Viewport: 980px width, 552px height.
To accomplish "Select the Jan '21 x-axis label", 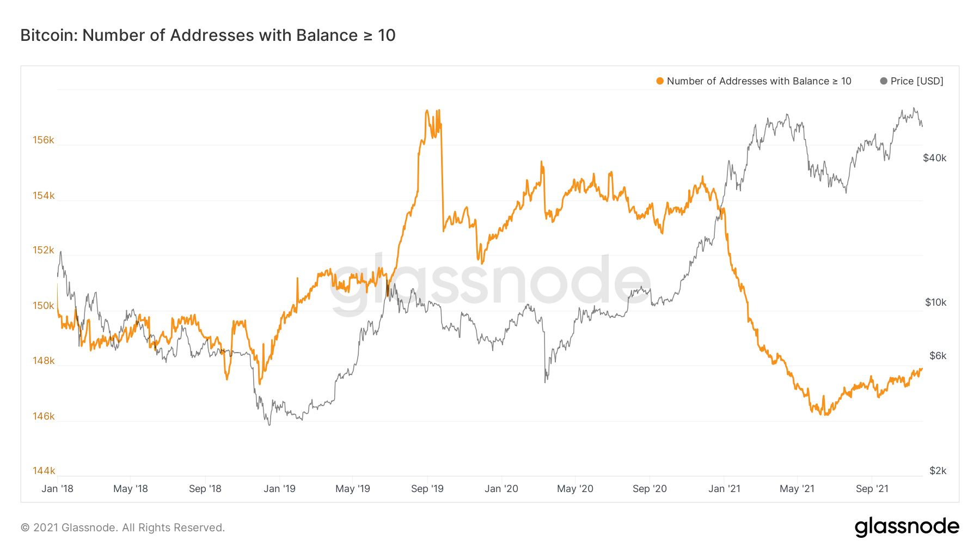I will coord(724,489).
